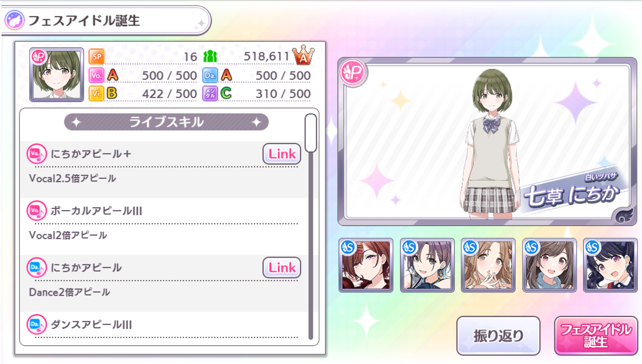Click the 振り返り button
The image size is (642, 364).
pos(498,335)
